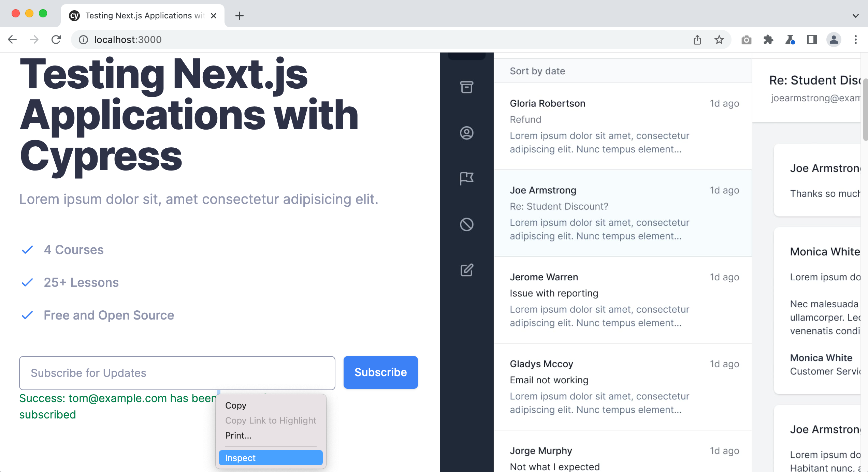This screenshot has width=868, height=472.
Task: Open Sort by date options
Action: tap(537, 71)
